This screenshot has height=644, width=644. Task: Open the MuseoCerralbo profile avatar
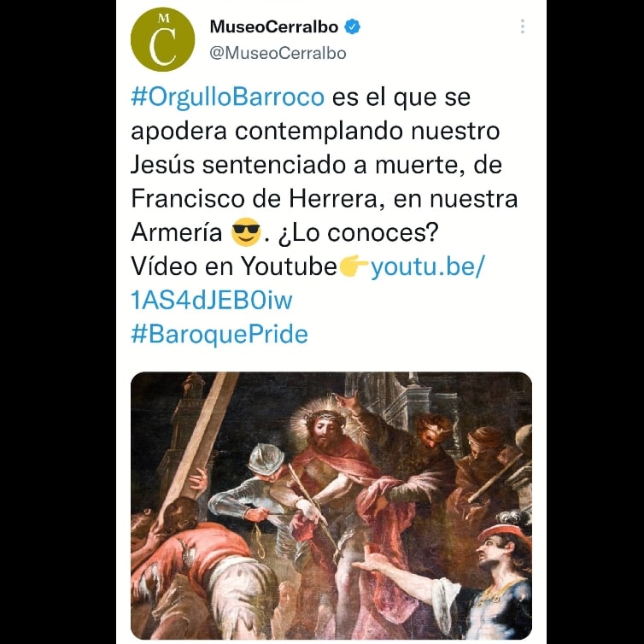pos(162,40)
